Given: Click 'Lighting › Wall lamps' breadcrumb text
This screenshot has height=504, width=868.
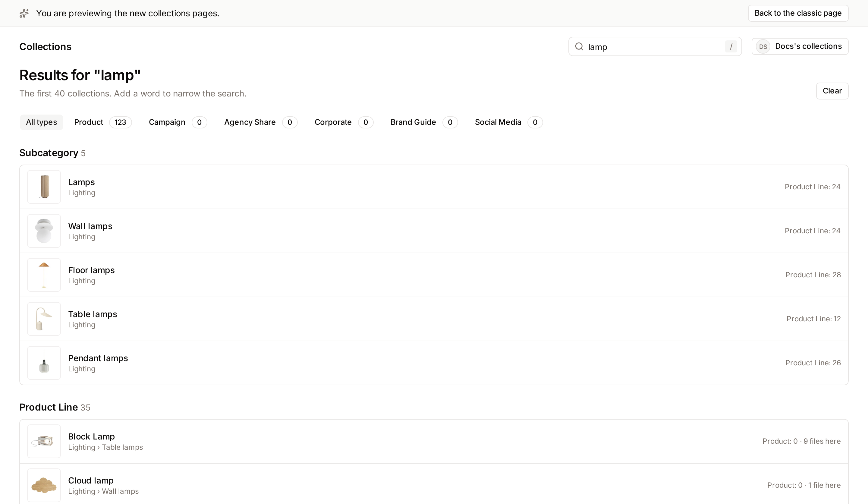Looking at the screenshot, I should click(x=103, y=492).
